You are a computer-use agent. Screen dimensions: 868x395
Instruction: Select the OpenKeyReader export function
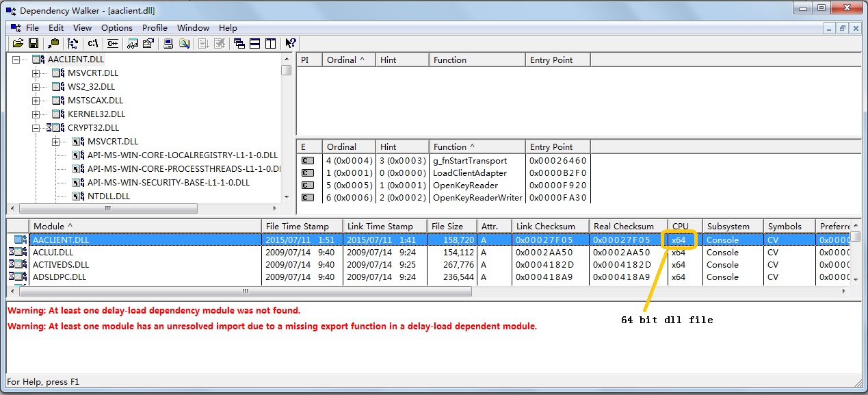click(465, 186)
